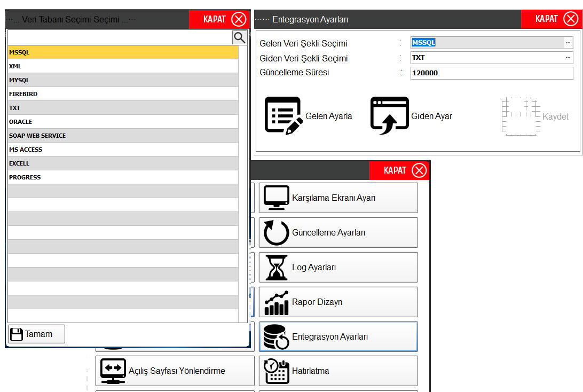Click the search text box above database list
This screenshot has height=392, width=583.
[x=120, y=37]
